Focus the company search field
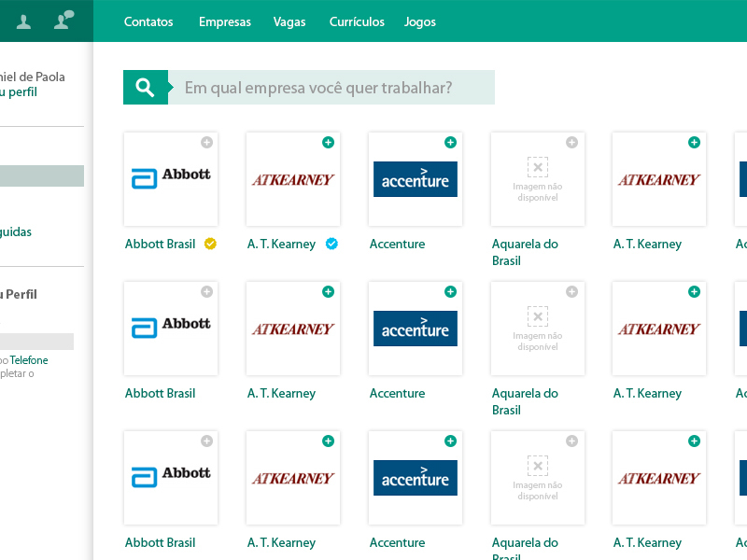The height and width of the screenshot is (560, 747). tap(331, 88)
